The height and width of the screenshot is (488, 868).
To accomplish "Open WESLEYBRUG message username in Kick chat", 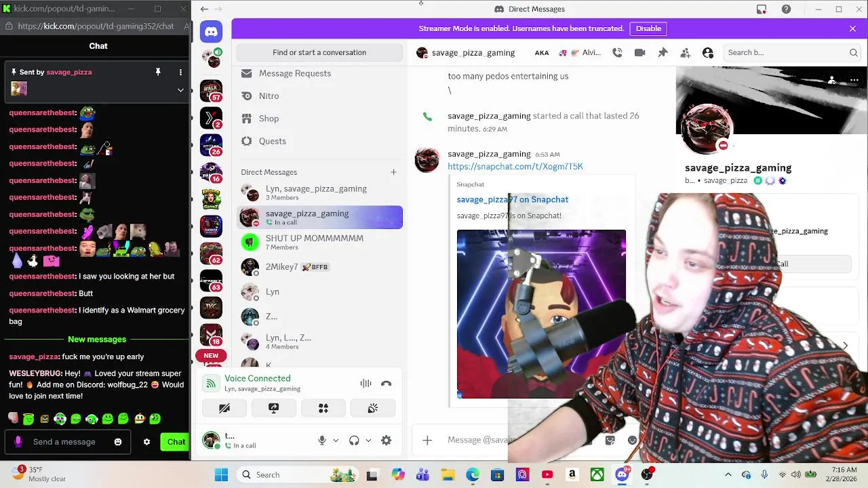I will 35,373.
